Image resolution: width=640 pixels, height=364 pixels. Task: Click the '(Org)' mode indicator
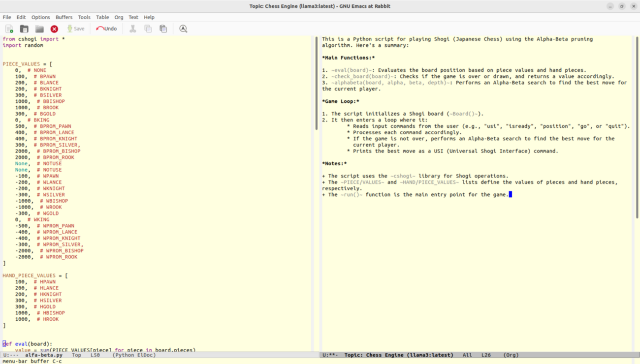pos(511,355)
